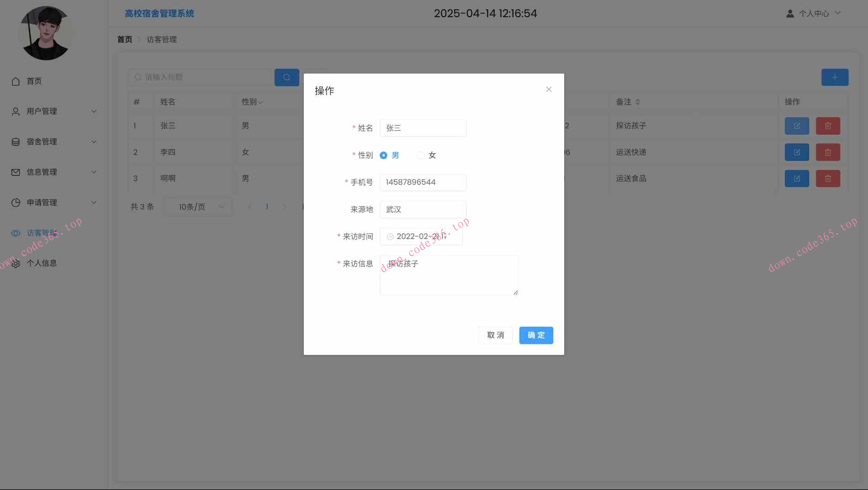
Task: Click the 用户管理 user icon in sidebar
Action: (15, 111)
